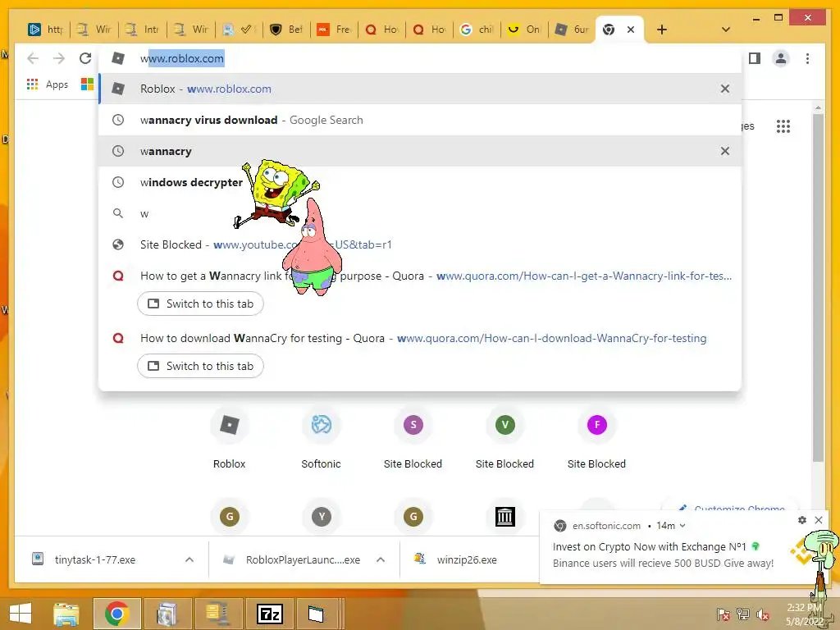Expand options for RobloxPlayerLauncher download
Viewport: 840px width, 630px height.
[x=381, y=559]
